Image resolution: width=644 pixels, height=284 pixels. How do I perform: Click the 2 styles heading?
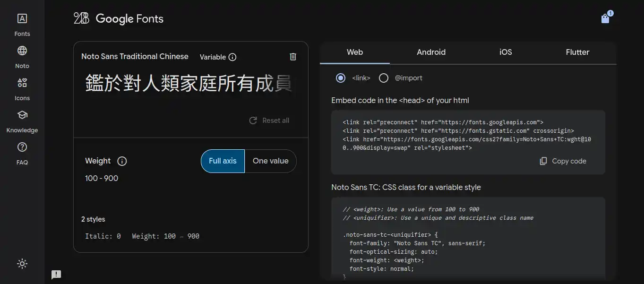(x=93, y=219)
